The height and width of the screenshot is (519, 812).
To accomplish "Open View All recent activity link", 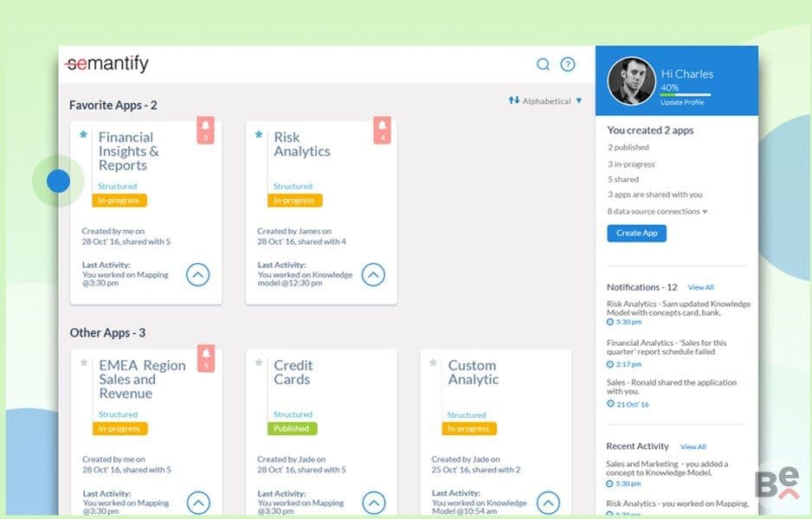I will click(x=693, y=446).
